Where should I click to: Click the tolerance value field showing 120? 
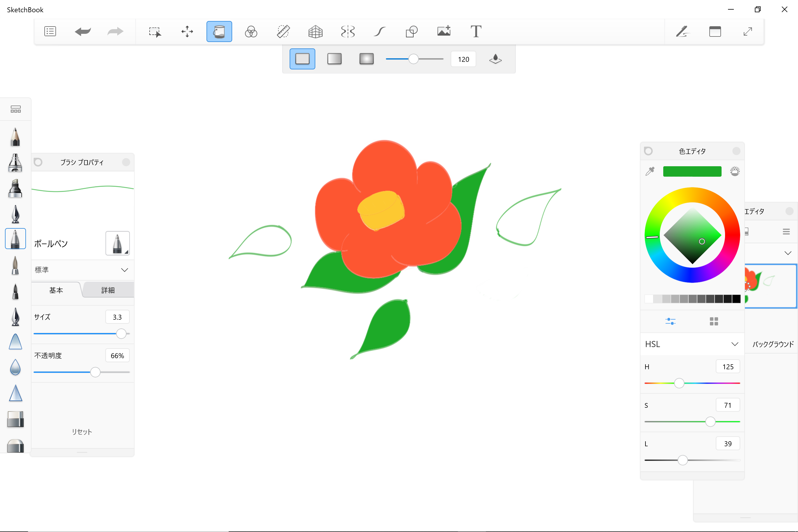tap(463, 60)
